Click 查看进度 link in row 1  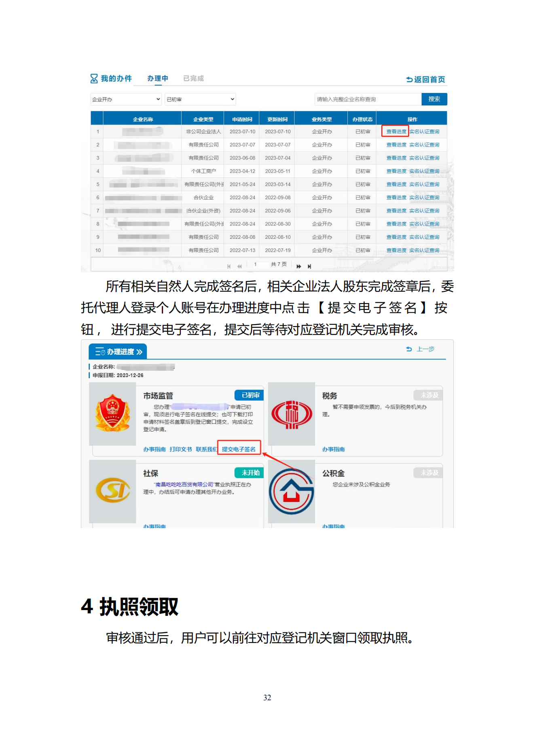[x=396, y=132]
